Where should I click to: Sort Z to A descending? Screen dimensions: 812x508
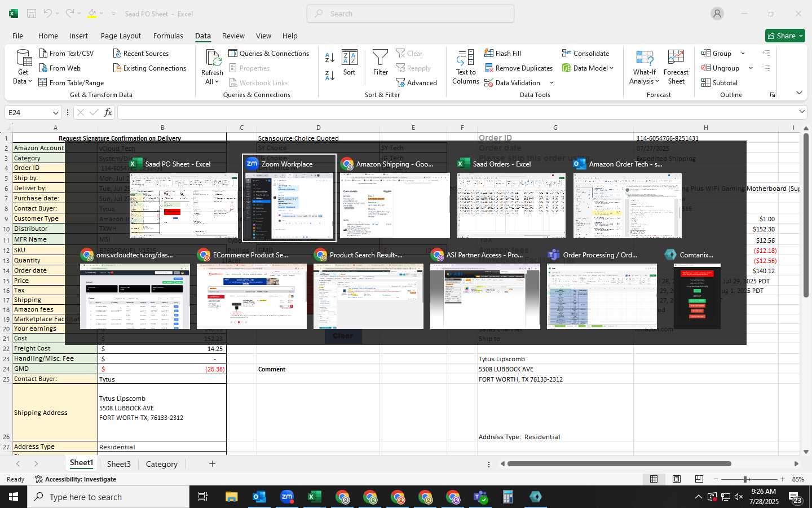point(330,75)
